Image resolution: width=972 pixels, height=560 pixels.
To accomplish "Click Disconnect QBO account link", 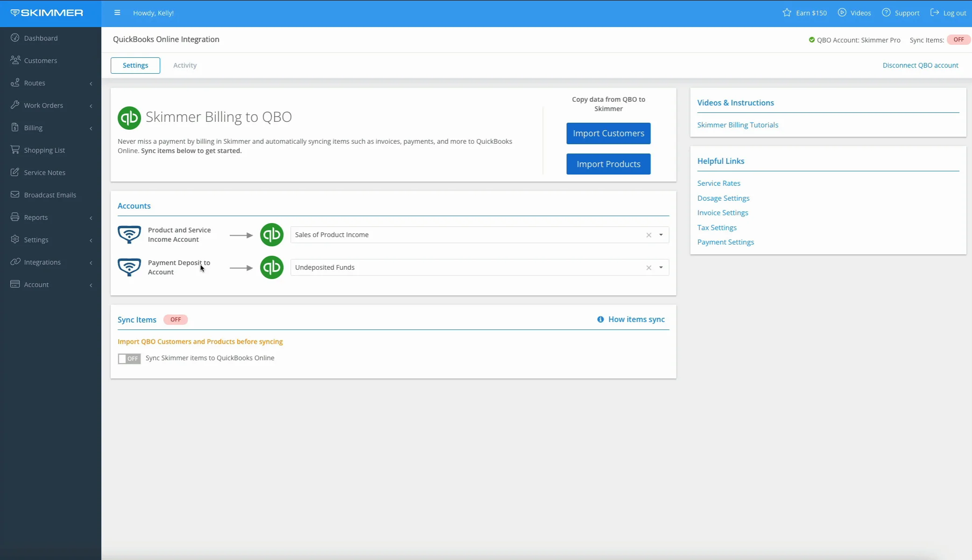I will coord(920,65).
